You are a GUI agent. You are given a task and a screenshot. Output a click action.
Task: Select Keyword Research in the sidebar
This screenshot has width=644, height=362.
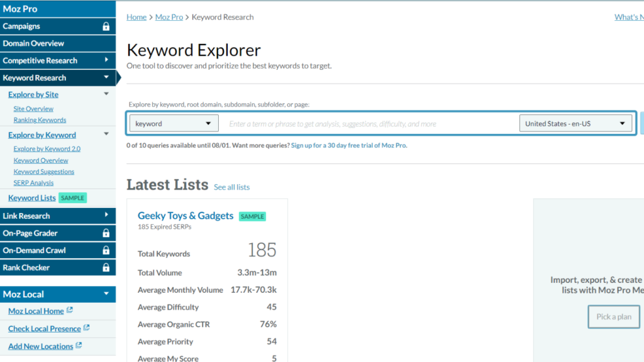58,78
